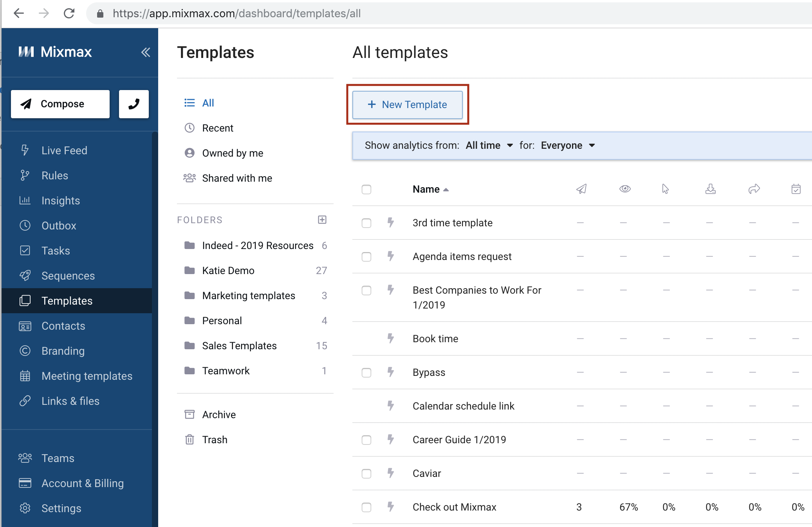The width and height of the screenshot is (812, 527).
Task: Click the lightning icon beside Book time
Action: [x=390, y=338]
